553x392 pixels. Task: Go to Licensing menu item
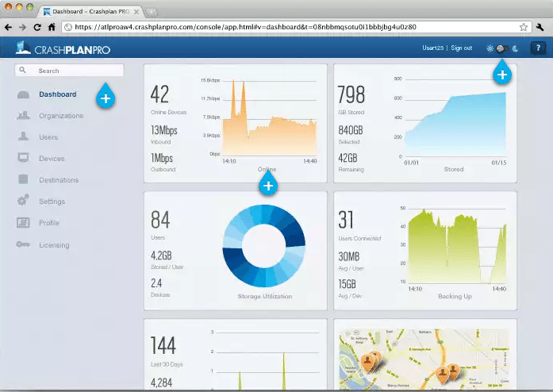[x=54, y=245]
